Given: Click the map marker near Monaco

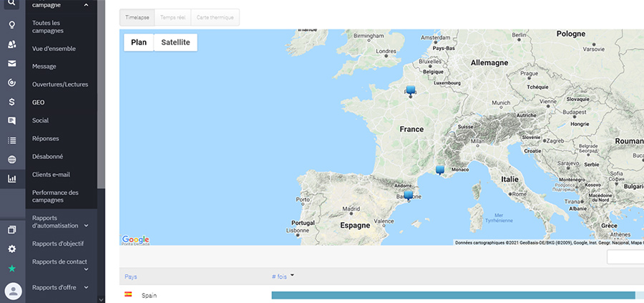Looking at the screenshot, I should coord(440,170).
